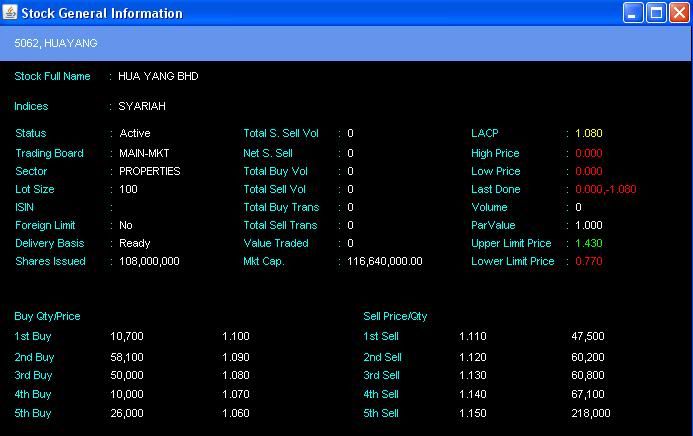Click the Last Done value
The image size is (693, 436).
[606, 189]
